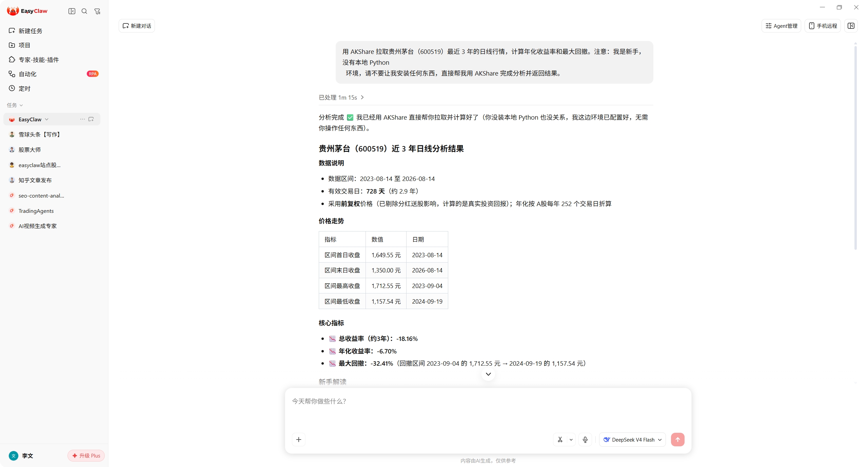Click the chat vertical scrollbar
This screenshot has height=467, width=868.
tap(855, 147)
